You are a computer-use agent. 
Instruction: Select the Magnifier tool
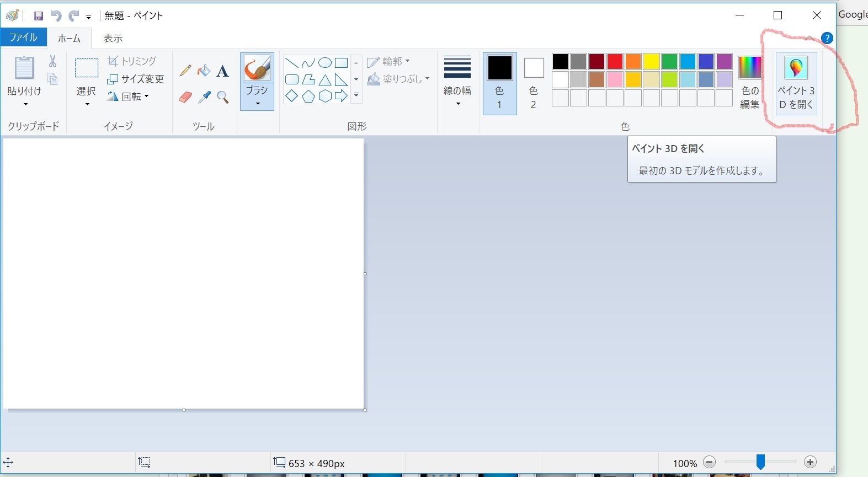click(x=223, y=98)
